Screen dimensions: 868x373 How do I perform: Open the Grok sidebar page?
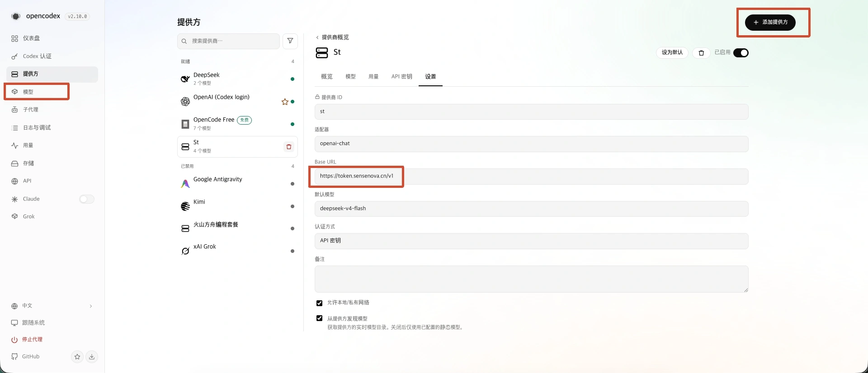tap(52, 217)
